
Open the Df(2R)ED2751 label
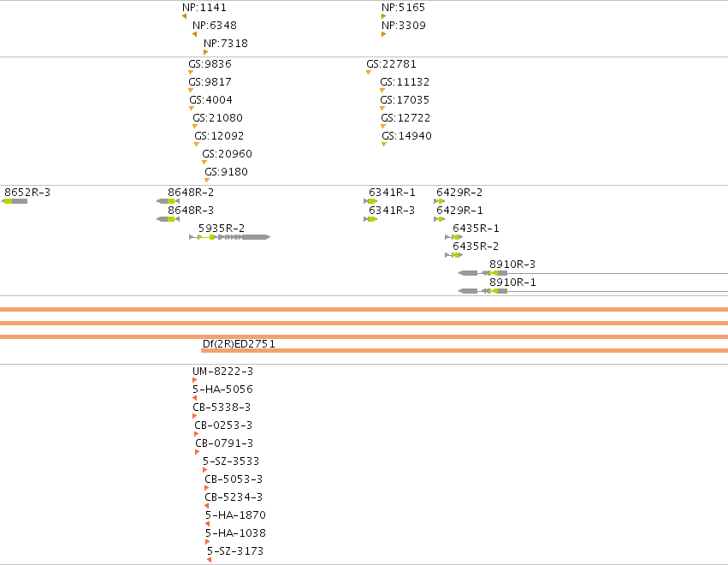click(x=239, y=344)
